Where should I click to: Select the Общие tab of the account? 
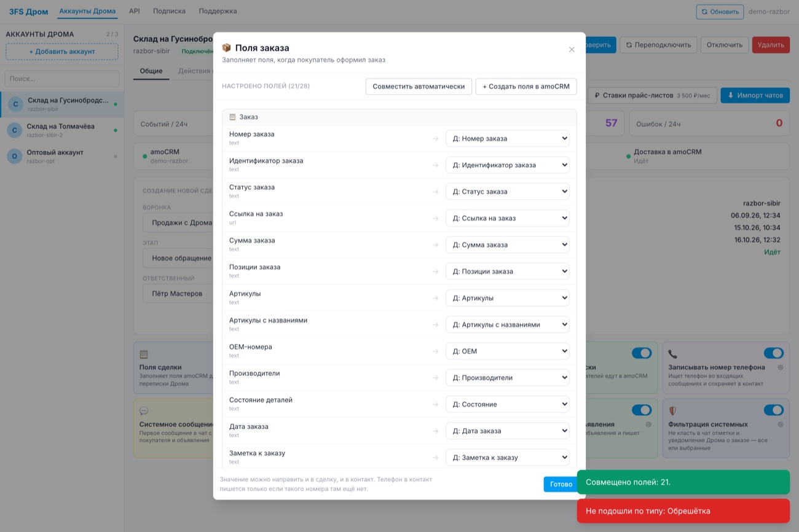click(151, 71)
